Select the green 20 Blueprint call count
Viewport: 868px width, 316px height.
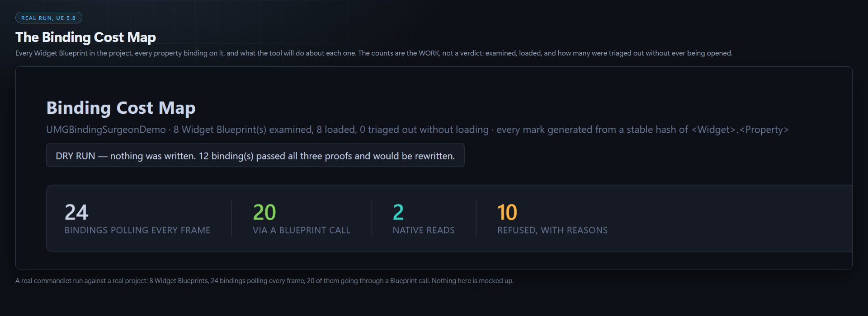tap(264, 212)
